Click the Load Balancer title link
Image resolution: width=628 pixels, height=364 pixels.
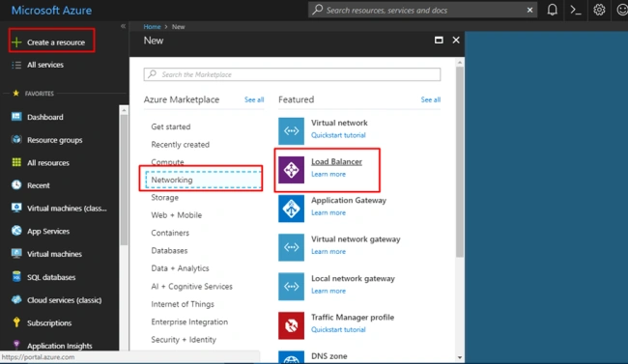(x=336, y=162)
